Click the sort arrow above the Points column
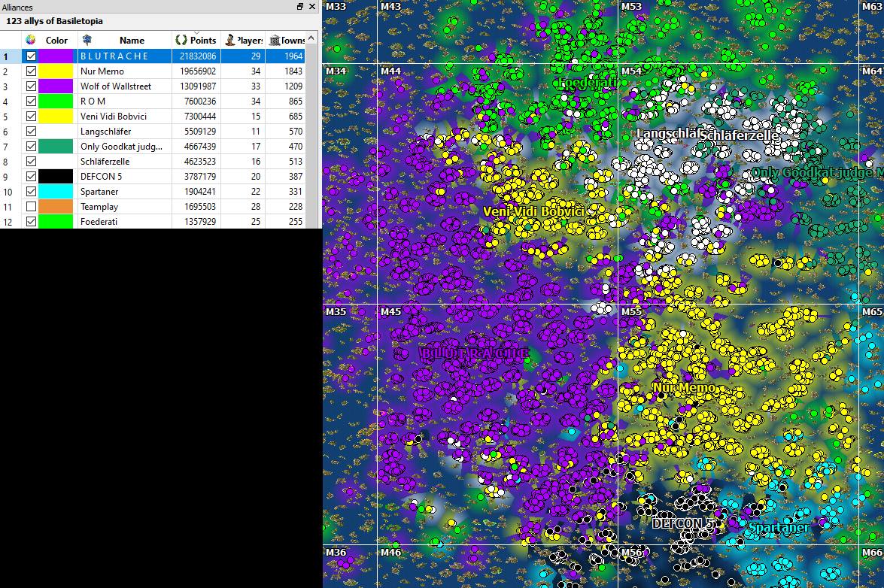This screenshot has height=588, width=884. tap(196, 33)
